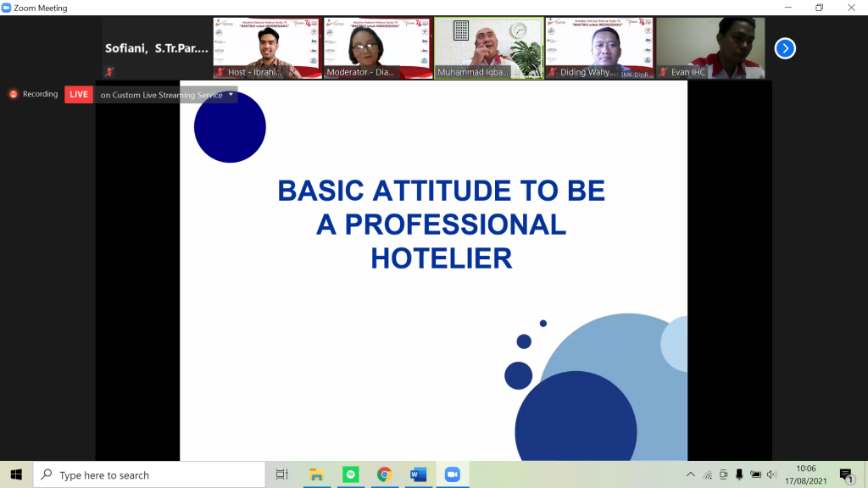Select the Diding Wahy video thumbnail
The image size is (868, 488).
point(599,48)
